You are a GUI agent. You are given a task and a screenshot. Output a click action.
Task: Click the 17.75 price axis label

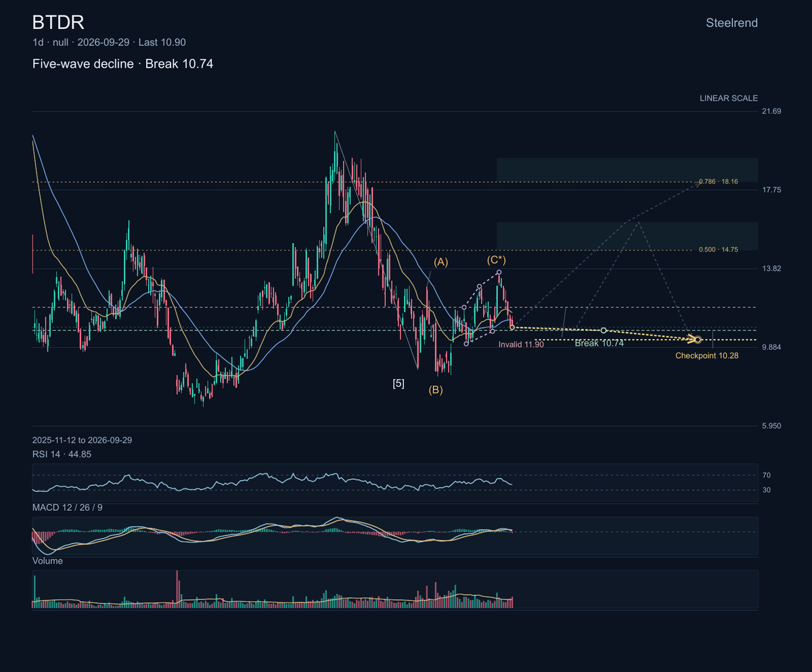coord(772,190)
